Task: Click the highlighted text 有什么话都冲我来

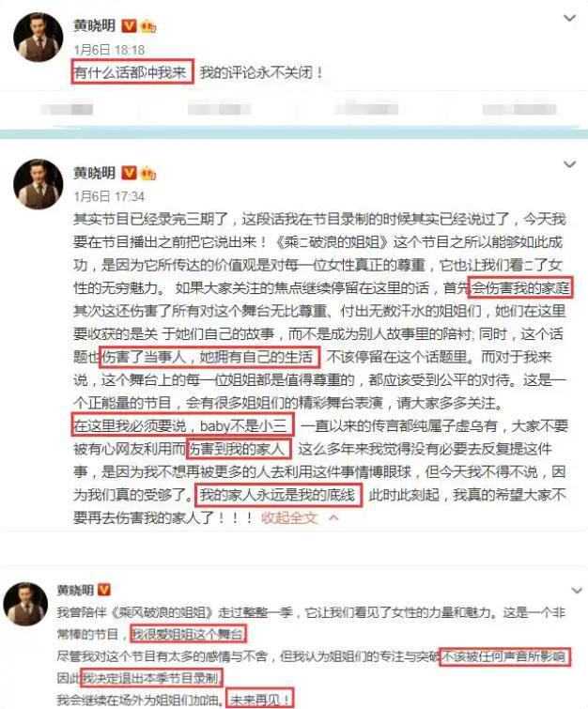Action: (x=132, y=72)
